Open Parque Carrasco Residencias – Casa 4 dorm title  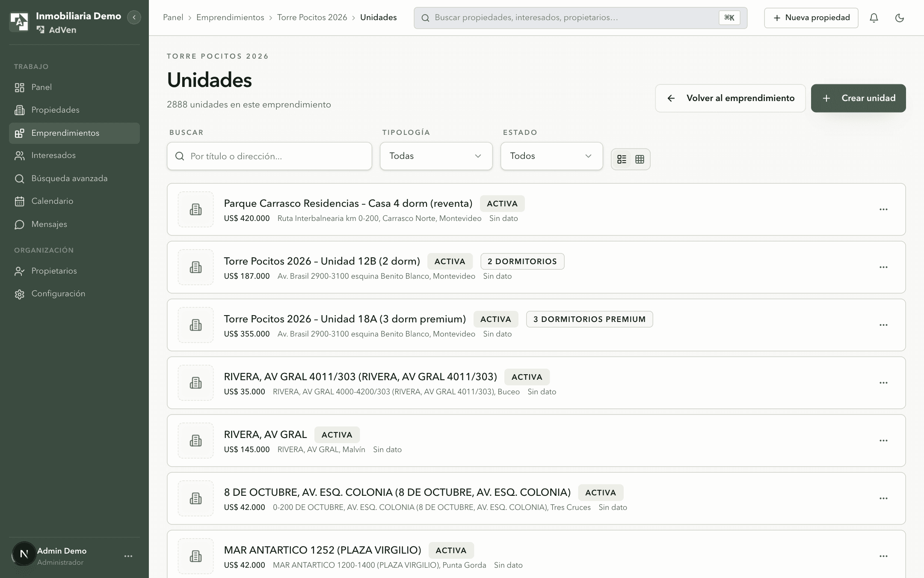pyautogui.click(x=348, y=203)
